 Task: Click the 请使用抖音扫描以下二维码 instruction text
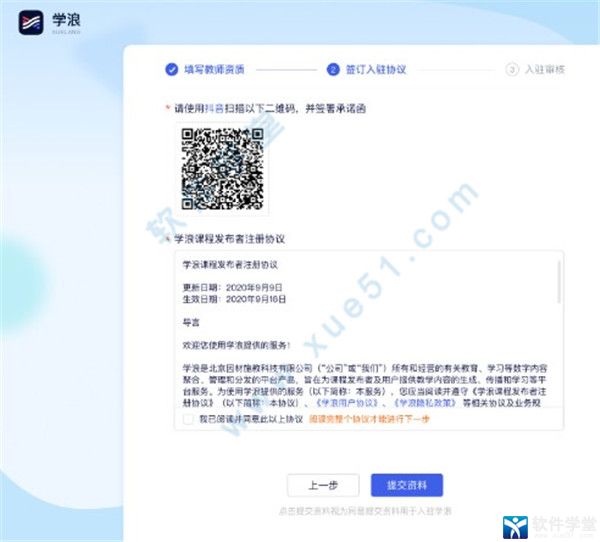coord(270,109)
